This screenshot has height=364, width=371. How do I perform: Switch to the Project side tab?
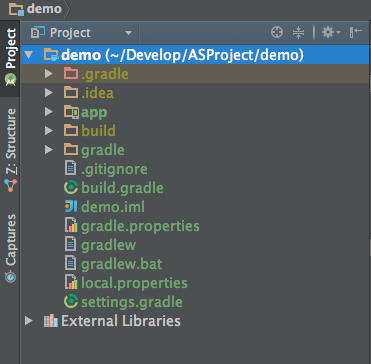click(10, 58)
